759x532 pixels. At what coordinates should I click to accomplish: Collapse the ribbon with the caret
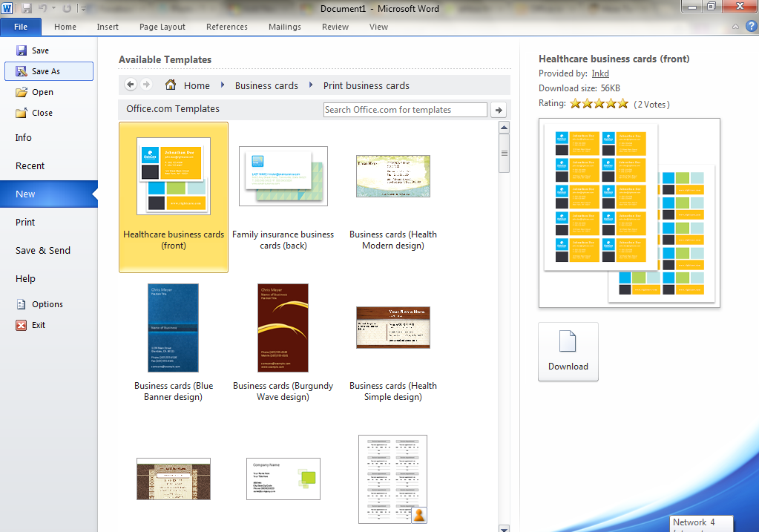(734, 26)
